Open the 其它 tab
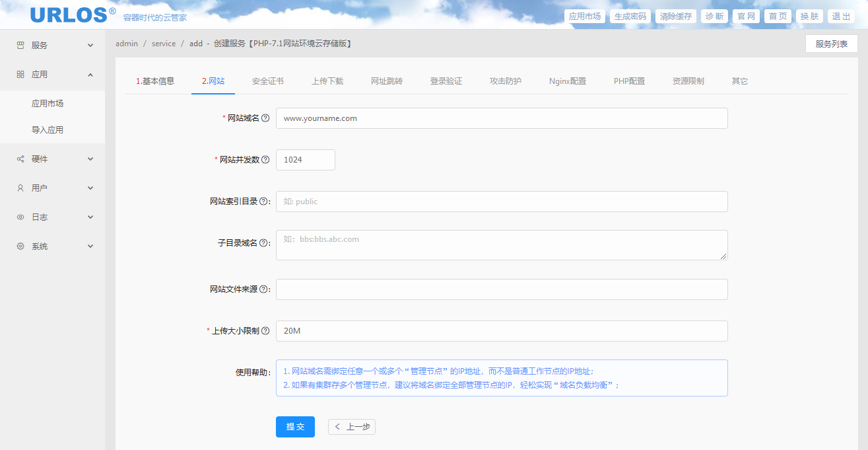This screenshot has width=868, height=450. click(x=740, y=81)
